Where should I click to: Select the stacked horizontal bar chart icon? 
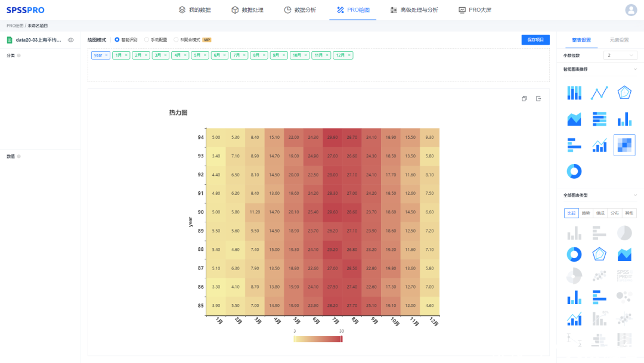click(599, 119)
